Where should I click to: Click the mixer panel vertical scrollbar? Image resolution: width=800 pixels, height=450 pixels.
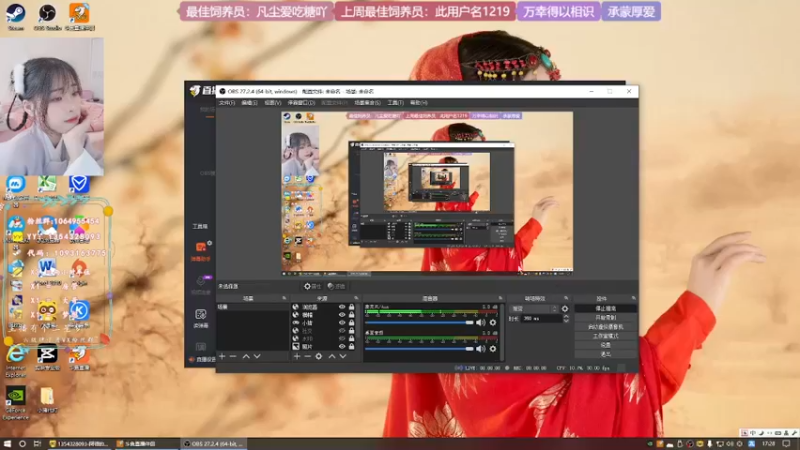[x=503, y=332]
